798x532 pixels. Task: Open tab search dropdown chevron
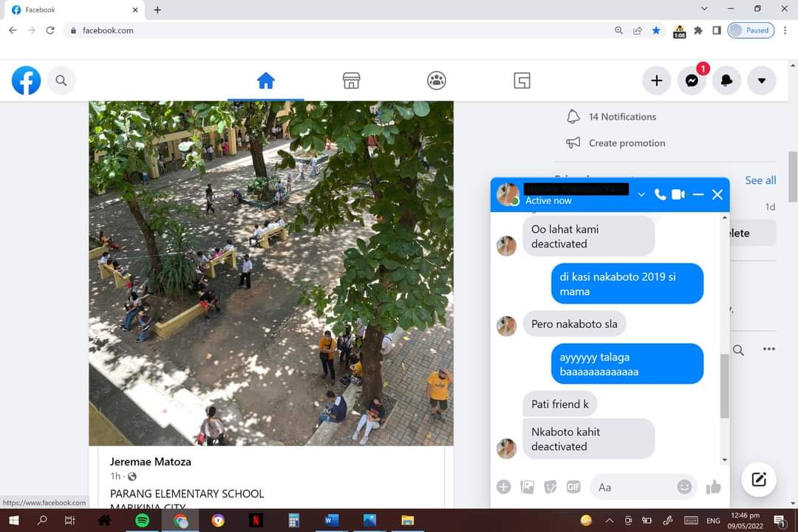[x=704, y=9]
